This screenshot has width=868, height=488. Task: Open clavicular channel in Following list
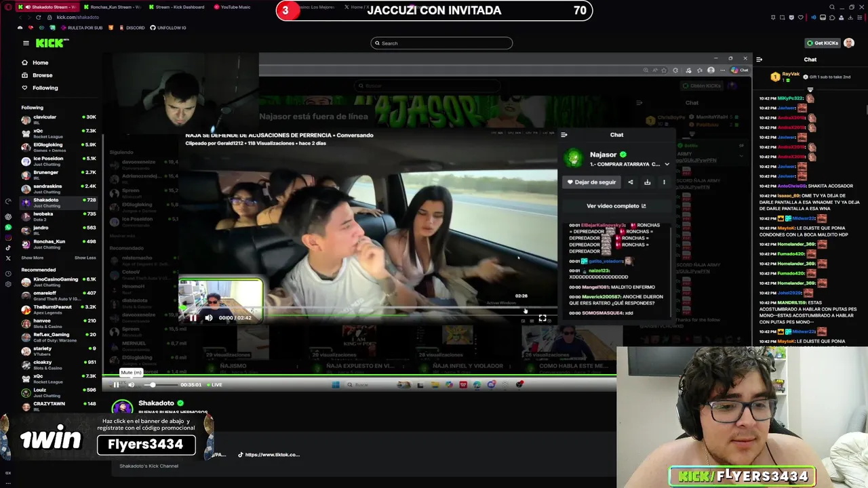[58, 119]
